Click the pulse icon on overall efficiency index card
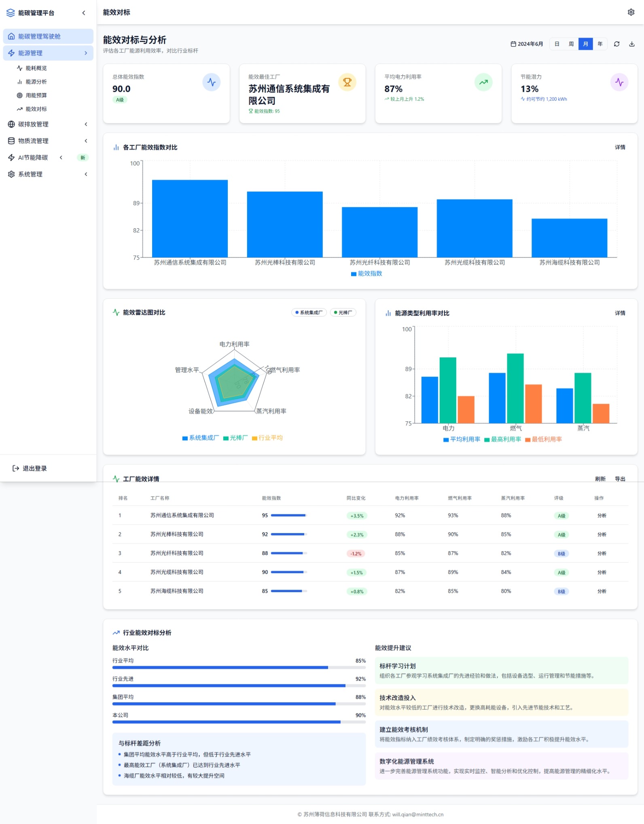 point(211,82)
